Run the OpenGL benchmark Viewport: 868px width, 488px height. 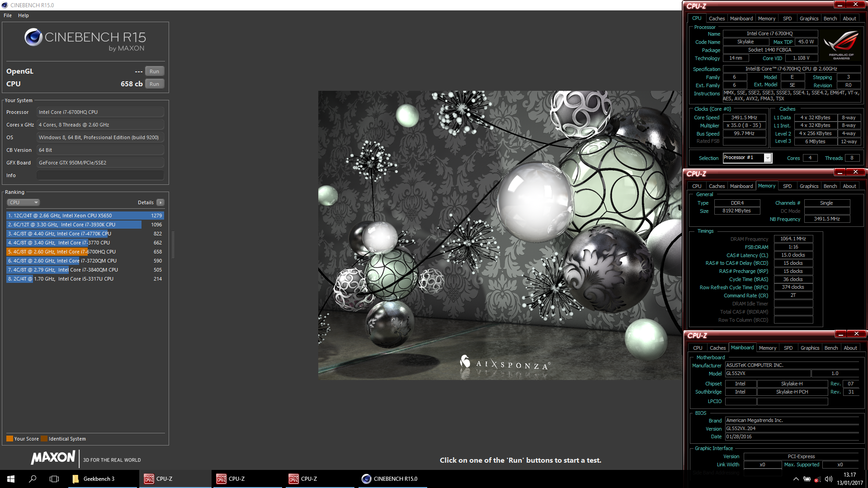tap(154, 71)
